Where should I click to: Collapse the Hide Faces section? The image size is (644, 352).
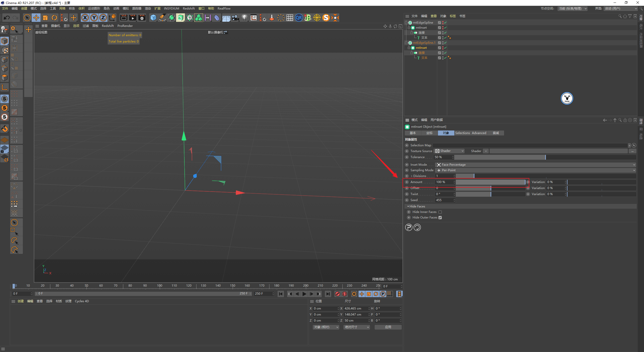[408, 206]
